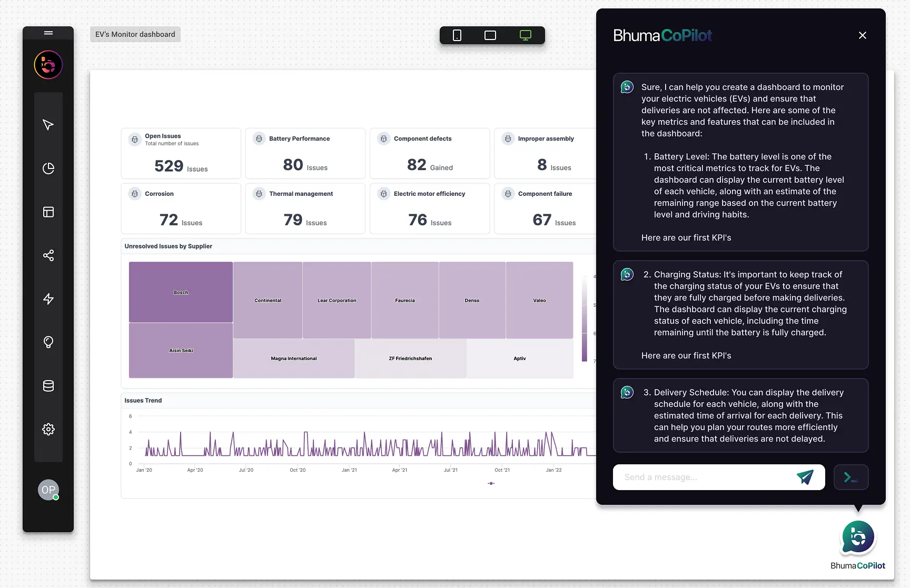The image size is (910, 588).
Task: Click the 8 Issues value
Action: pyautogui.click(x=554, y=165)
